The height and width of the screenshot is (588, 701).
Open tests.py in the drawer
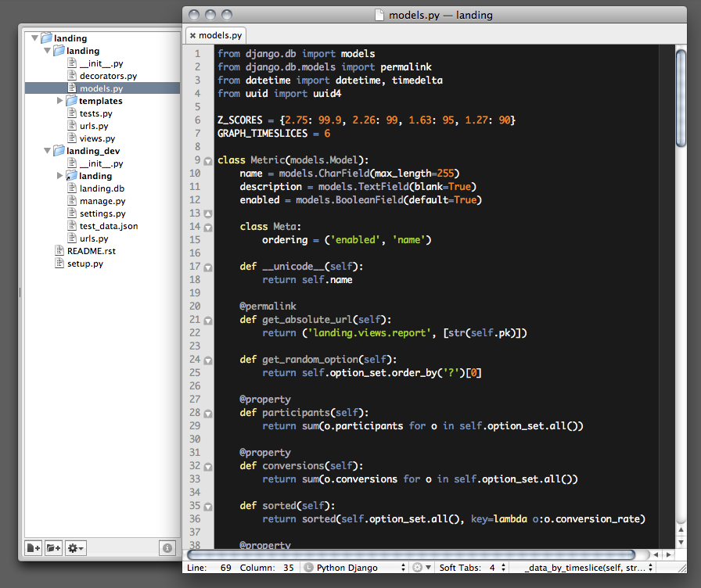coord(95,113)
